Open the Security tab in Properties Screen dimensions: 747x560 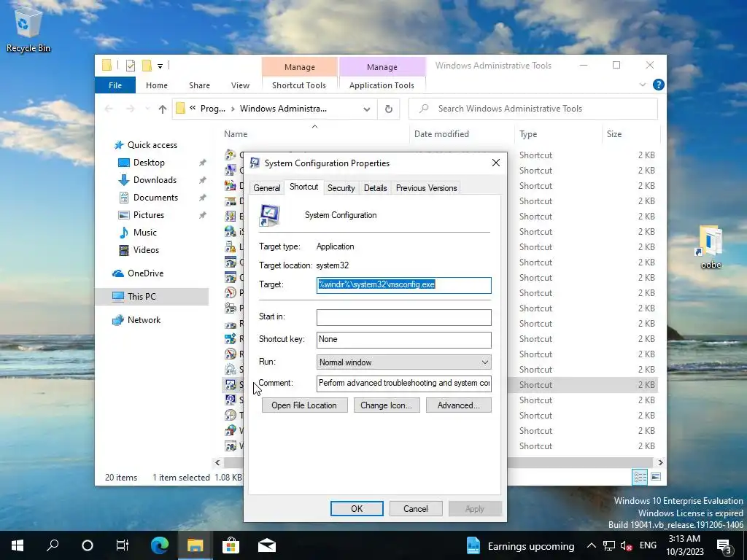tap(341, 188)
